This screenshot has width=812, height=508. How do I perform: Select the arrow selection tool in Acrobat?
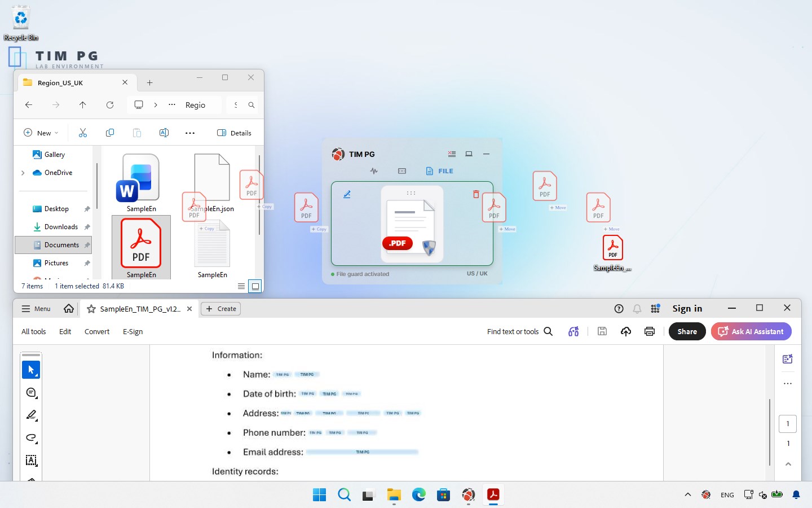pyautogui.click(x=31, y=370)
